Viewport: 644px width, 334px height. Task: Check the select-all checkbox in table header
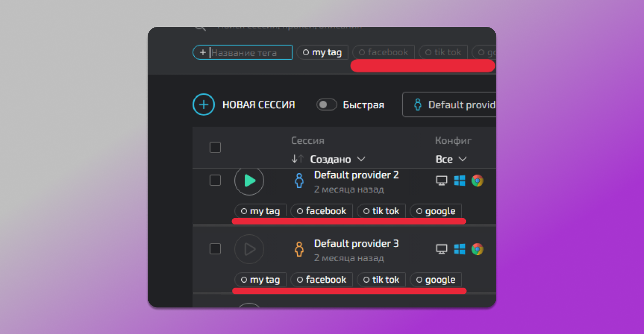pos(215,147)
